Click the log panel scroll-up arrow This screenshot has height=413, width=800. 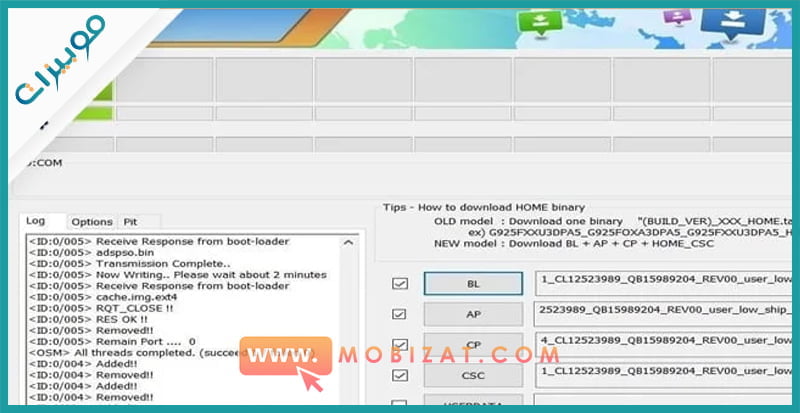coord(349,242)
